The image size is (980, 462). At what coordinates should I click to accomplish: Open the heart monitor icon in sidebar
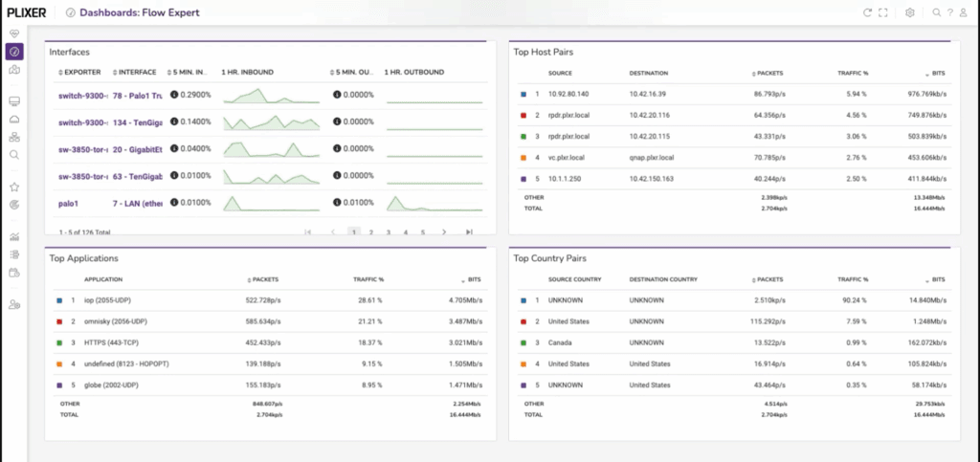(14, 33)
